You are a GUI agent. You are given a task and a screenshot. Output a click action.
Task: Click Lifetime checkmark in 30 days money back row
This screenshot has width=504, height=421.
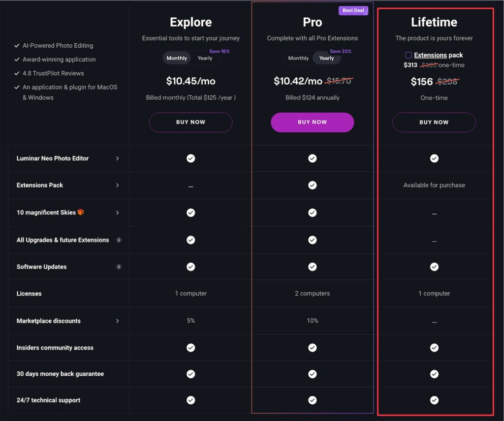(x=434, y=374)
